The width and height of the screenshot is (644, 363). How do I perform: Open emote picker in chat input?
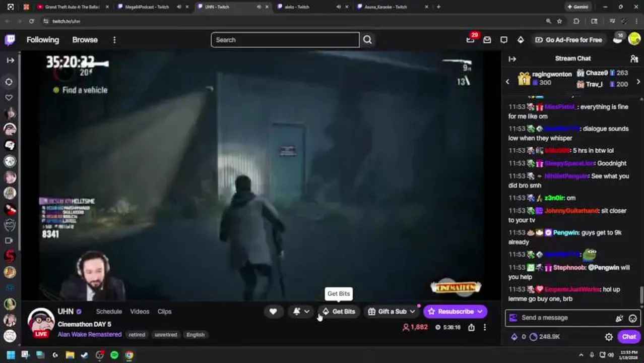click(633, 318)
